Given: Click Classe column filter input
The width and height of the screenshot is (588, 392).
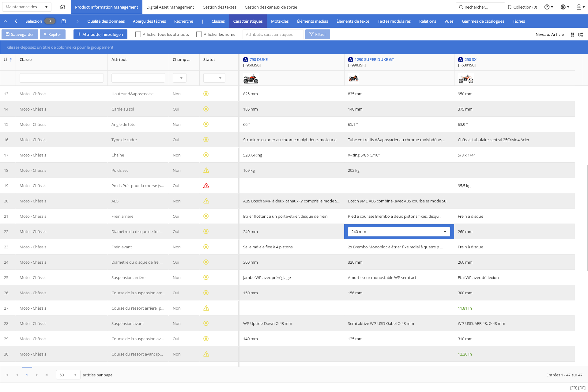Looking at the screenshot, I should 62,78.
